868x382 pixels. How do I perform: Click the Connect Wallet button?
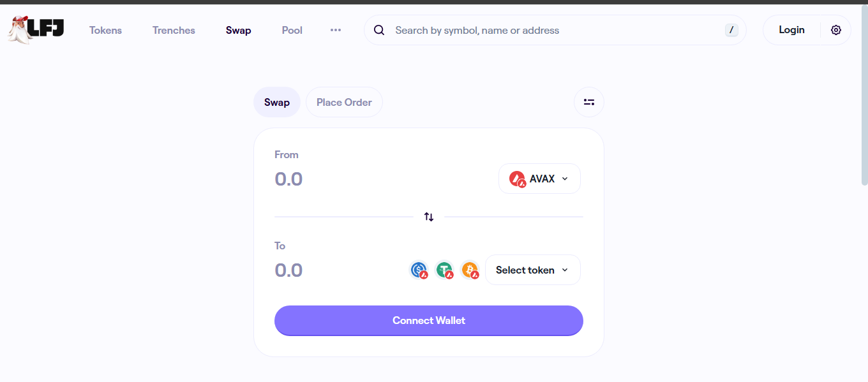pos(429,320)
